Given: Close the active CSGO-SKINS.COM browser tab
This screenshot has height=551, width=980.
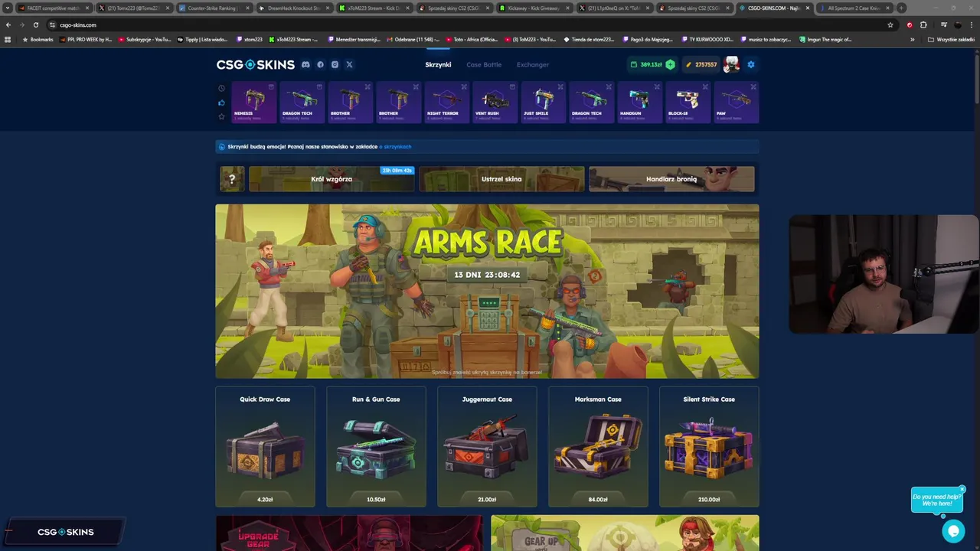Looking at the screenshot, I should (807, 8).
